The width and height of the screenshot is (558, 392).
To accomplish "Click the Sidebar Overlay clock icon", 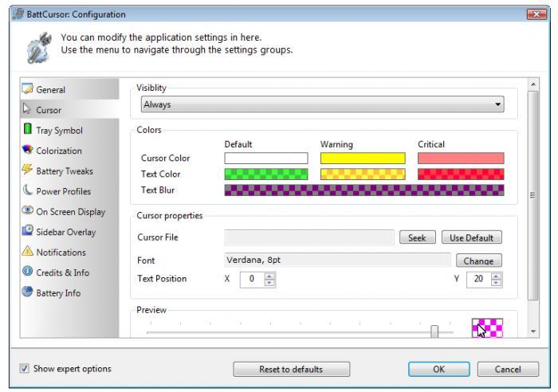I will point(27,230).
